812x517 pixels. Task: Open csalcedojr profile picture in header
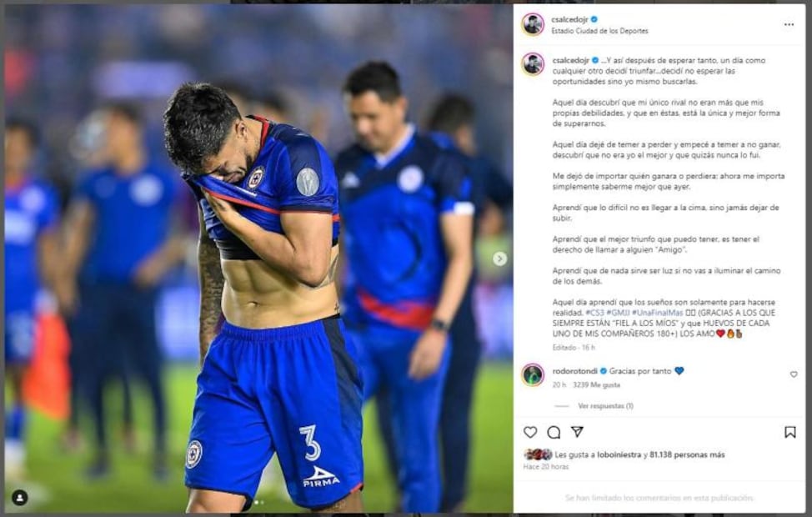(x=533, y=24)
